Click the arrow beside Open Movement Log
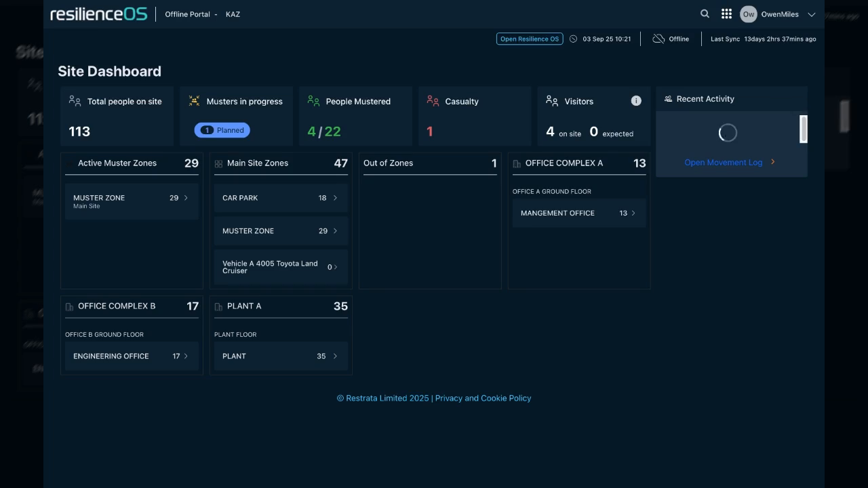This screenshot has width=868, height=488. click(x=772, y=162)
